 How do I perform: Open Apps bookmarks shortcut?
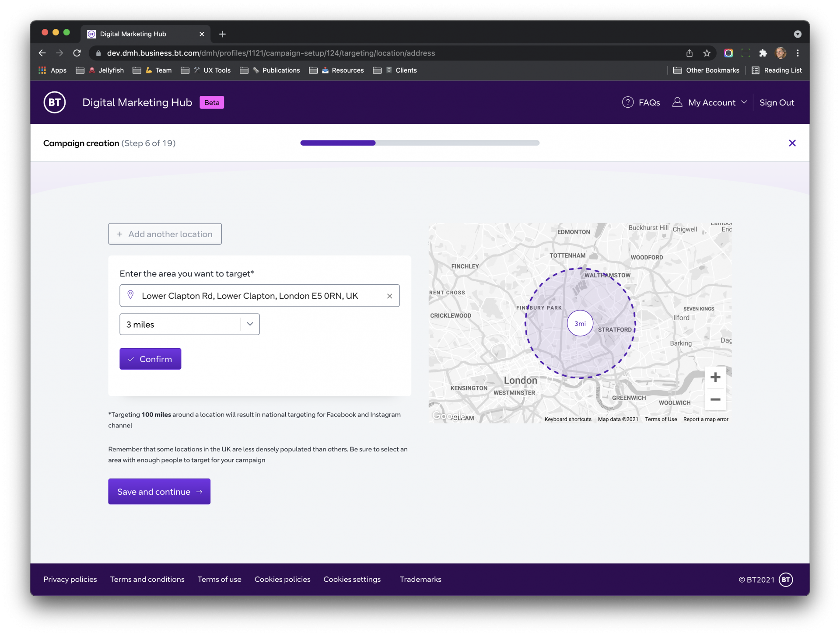click(52, 70)
